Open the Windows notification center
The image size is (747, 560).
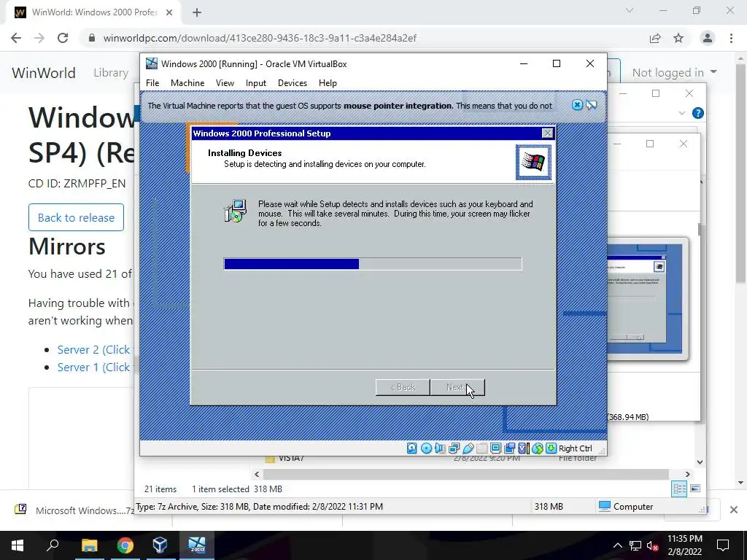(x=723, y=545)
